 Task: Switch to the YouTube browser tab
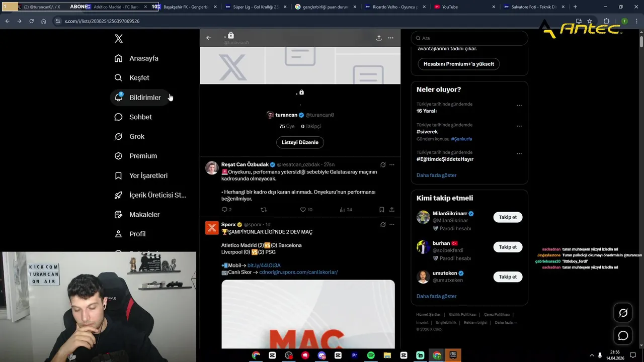point(465,7)
